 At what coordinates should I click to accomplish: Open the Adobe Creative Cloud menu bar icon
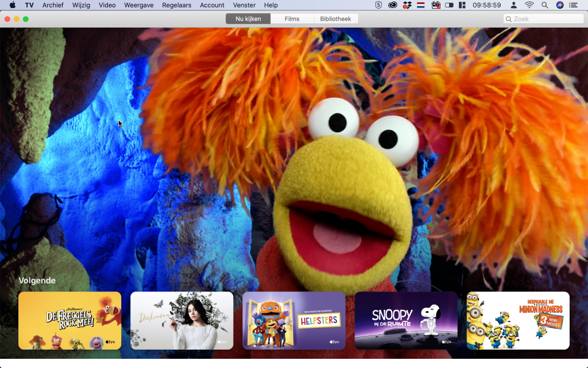click(x=392, y=5)
